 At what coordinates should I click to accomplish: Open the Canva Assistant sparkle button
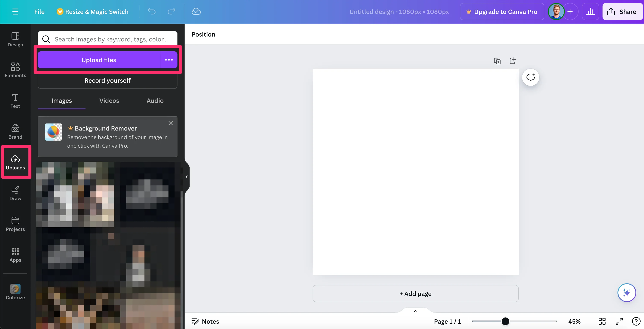click(626, 292)
